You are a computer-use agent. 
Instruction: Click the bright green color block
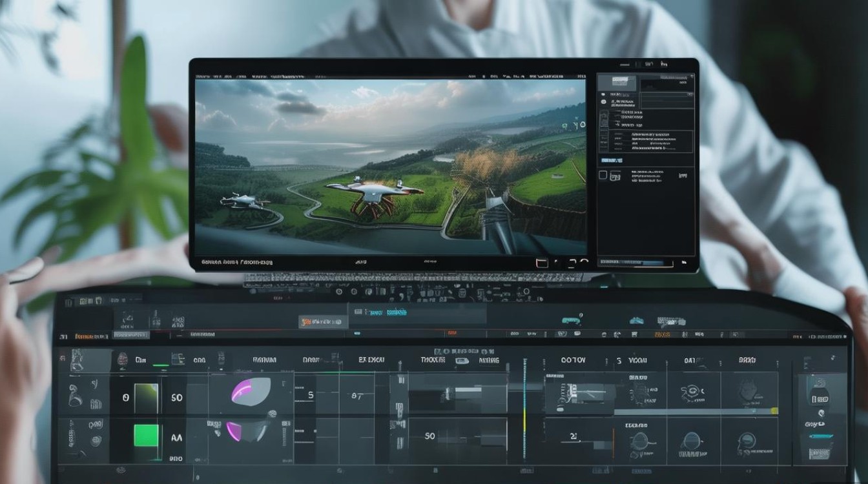point(146,436)
